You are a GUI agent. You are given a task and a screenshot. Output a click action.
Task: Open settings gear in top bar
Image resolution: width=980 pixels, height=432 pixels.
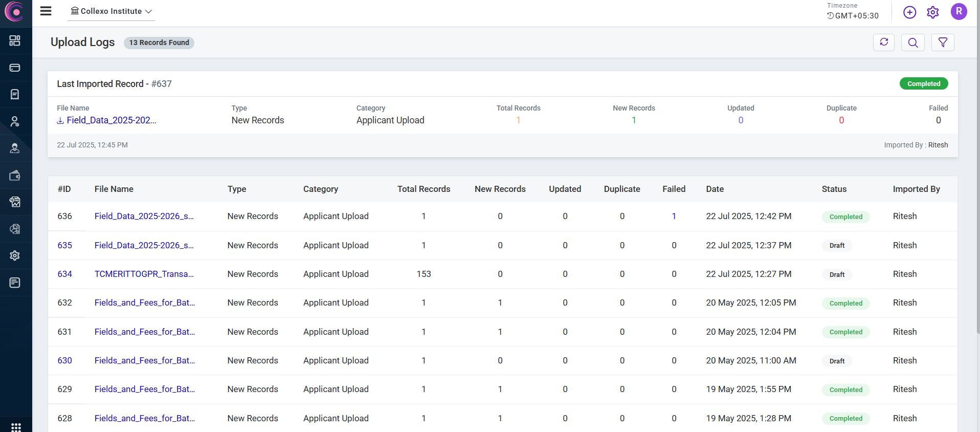point(932,12)
